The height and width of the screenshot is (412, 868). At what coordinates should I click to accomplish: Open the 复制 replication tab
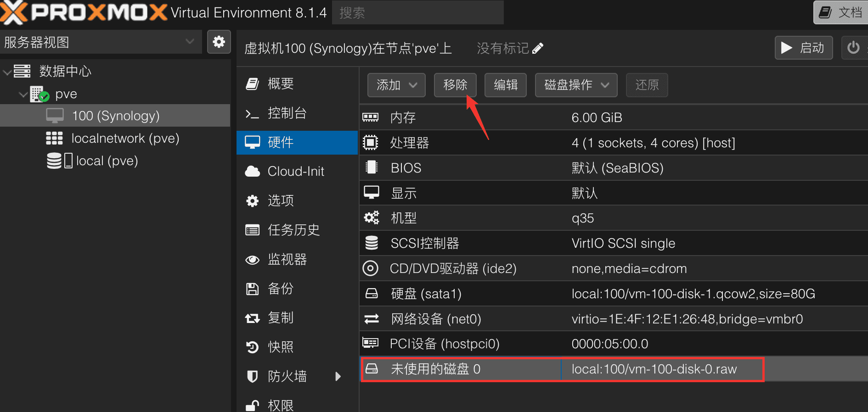coord(297,317)
